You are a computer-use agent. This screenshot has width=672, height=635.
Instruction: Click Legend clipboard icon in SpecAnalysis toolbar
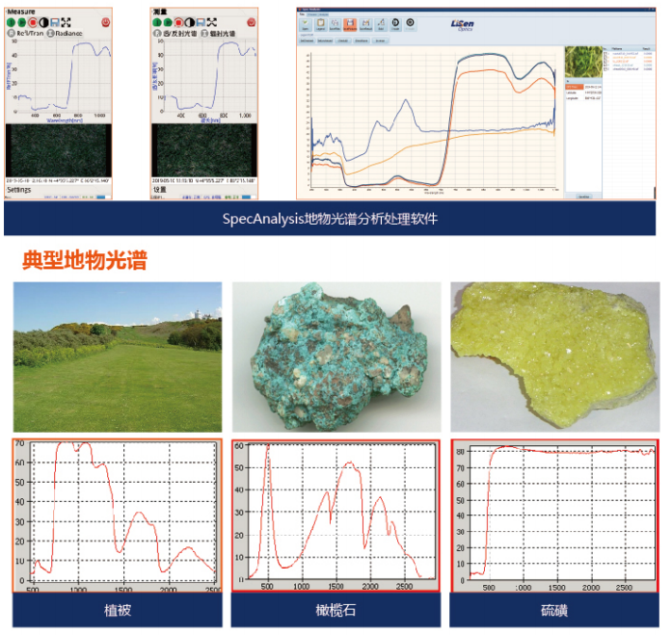coord(321,25)
